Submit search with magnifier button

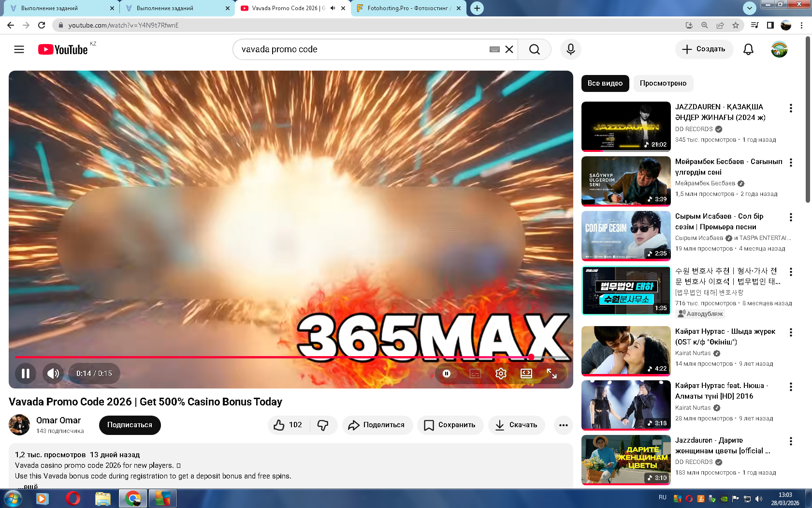(x=534, y=49)
